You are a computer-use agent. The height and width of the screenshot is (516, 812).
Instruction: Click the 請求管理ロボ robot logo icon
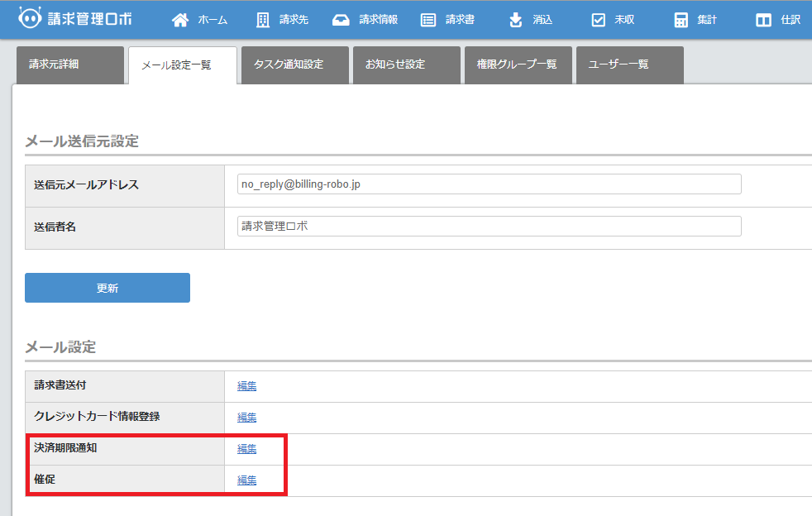31,19
